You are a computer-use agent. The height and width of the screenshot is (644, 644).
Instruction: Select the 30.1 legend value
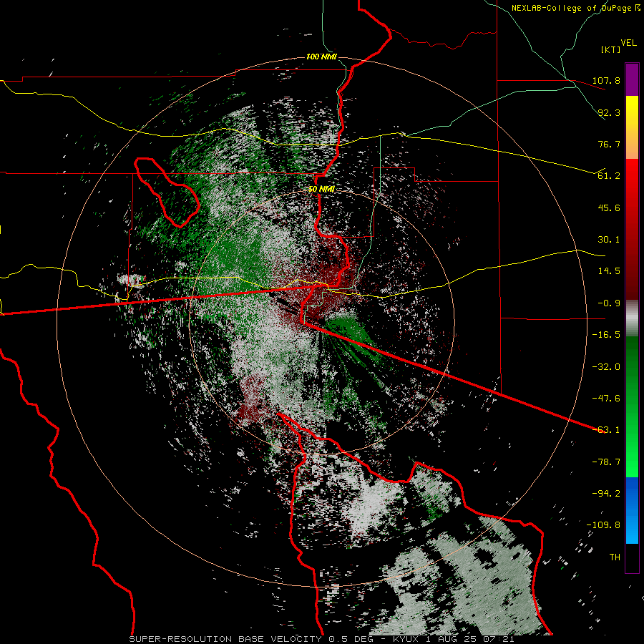point(609,240)
